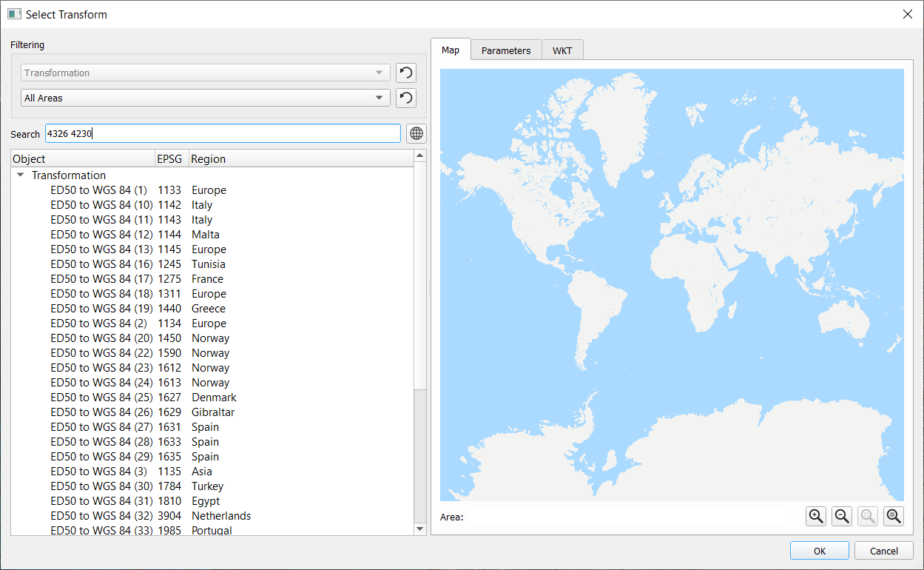Select ED50 to WGS 84 (12) Malta
The image size is (924, 570).
[x=101, y=235]
